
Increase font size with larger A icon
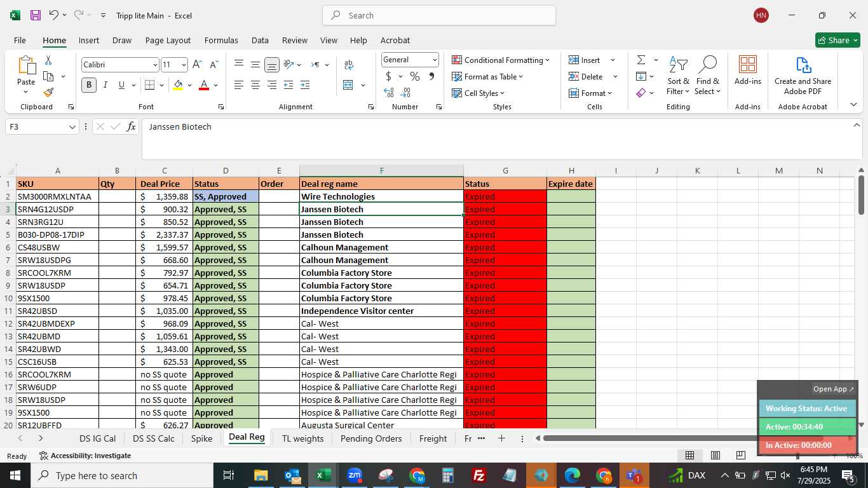197,65
